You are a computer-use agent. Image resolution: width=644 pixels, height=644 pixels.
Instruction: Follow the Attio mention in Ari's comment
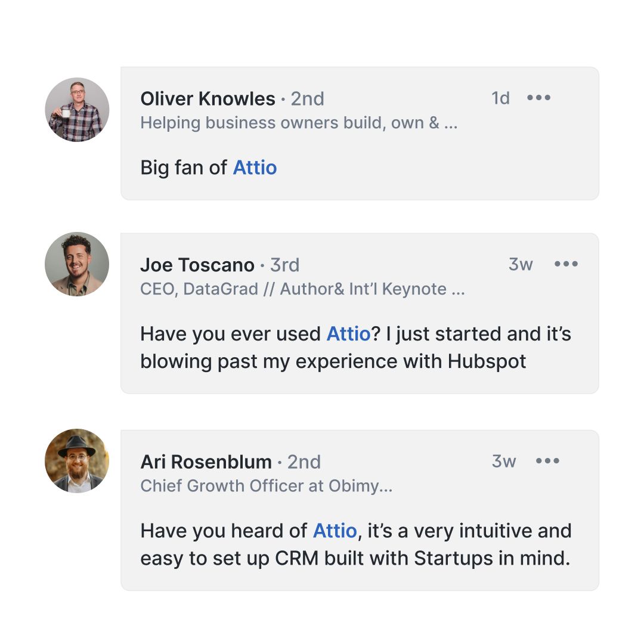(x=335, y=531)
